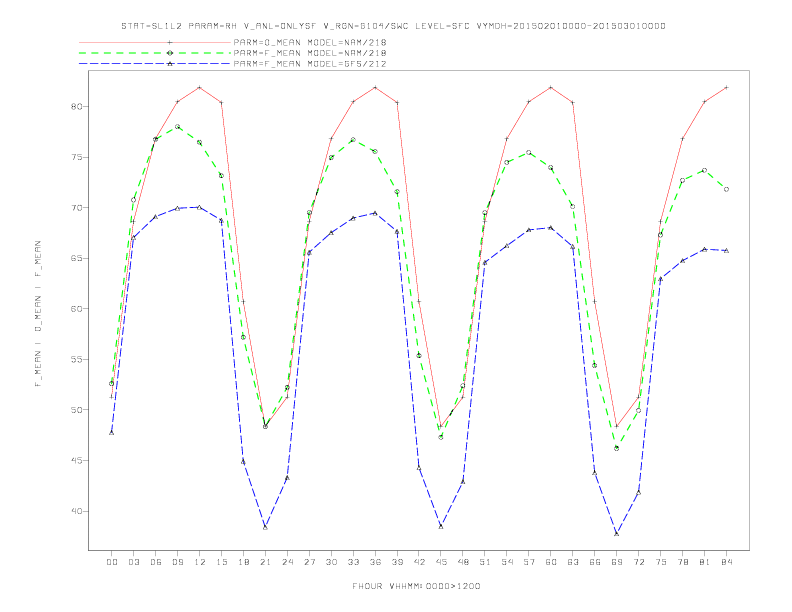Click x-axis tick label 69

point(617,562)
